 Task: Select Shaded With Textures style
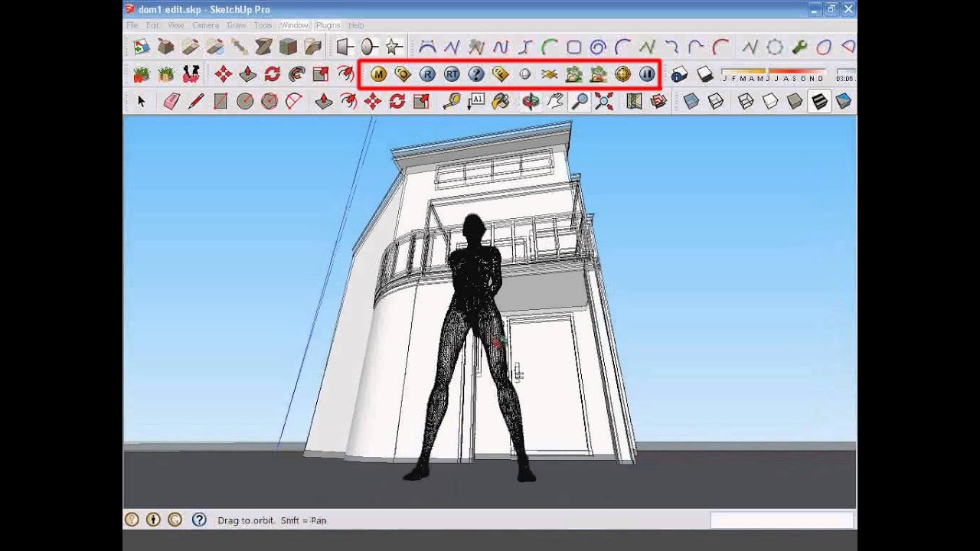[x=819, y=101]
